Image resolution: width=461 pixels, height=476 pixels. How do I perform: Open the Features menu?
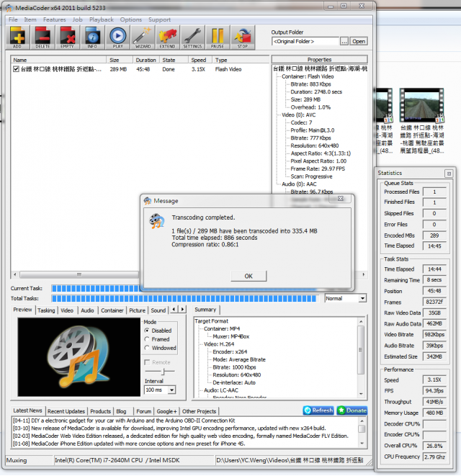coord(54,19)
